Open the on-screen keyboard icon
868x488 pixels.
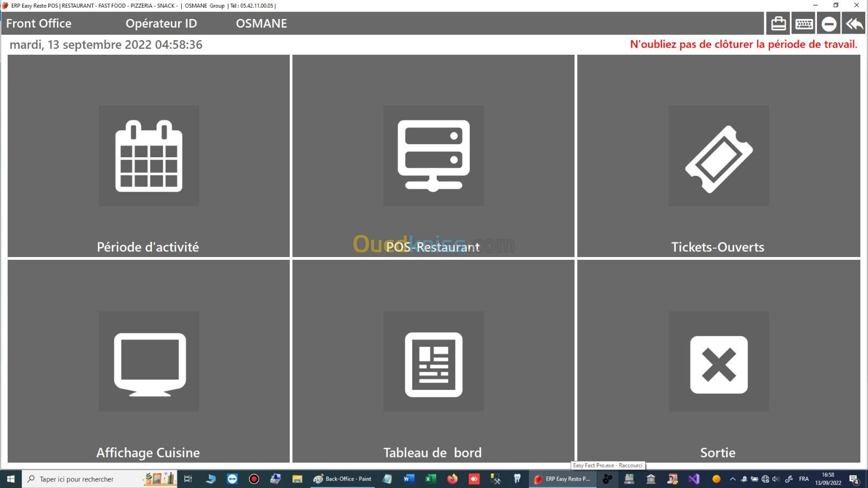[x=803, y=24]
